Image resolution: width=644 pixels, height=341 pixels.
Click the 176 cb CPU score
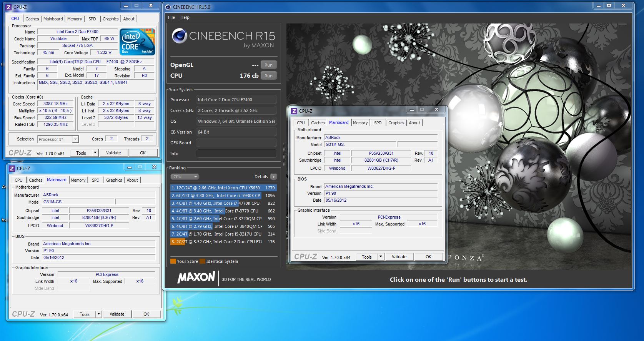249,76
